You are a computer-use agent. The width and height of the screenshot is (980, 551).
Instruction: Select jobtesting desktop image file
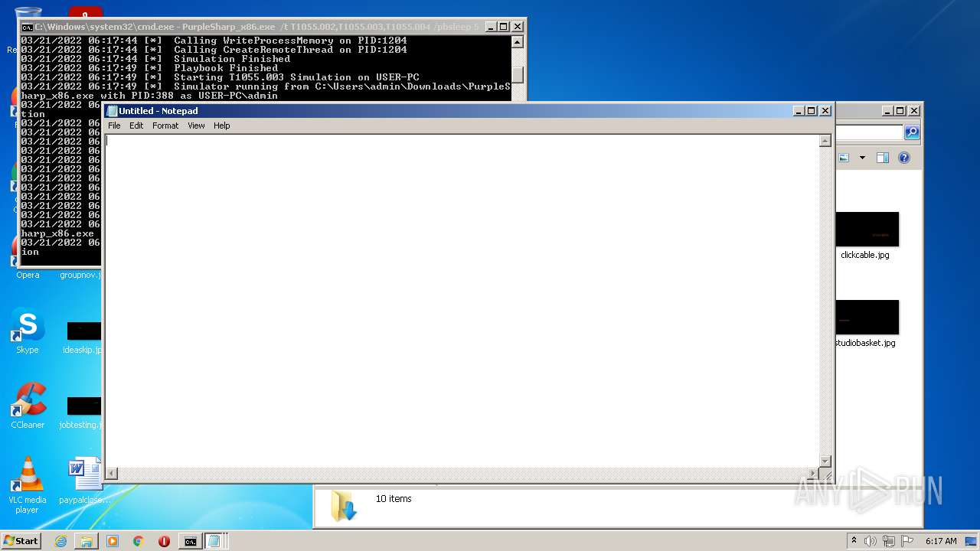point(83,412)
